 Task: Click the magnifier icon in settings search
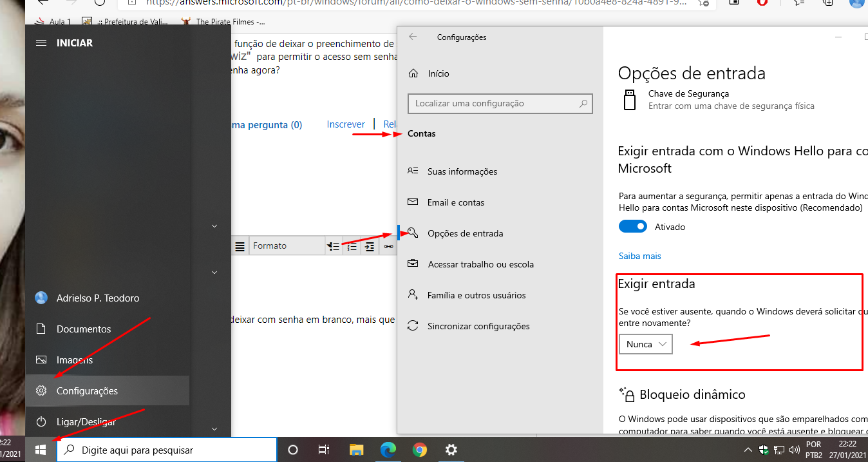coord(583,103)
